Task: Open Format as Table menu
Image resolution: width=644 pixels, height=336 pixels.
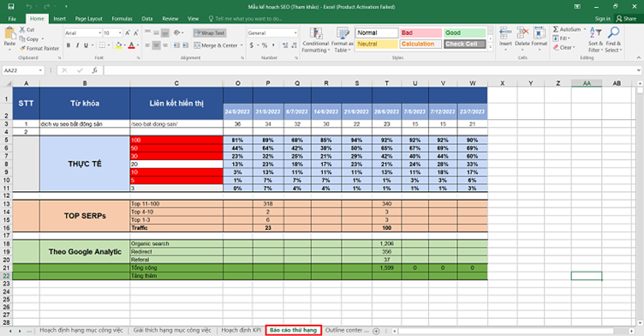Action: pos(343,40)
